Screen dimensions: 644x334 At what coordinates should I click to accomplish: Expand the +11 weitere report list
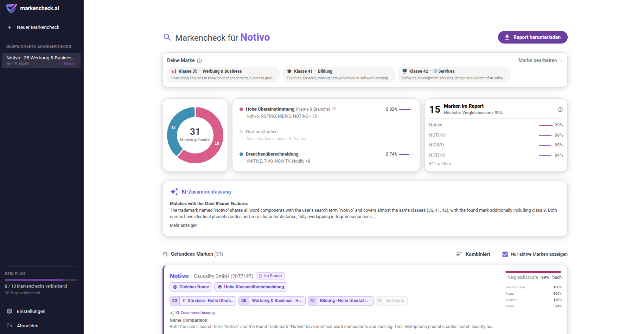tap(440, 164)
